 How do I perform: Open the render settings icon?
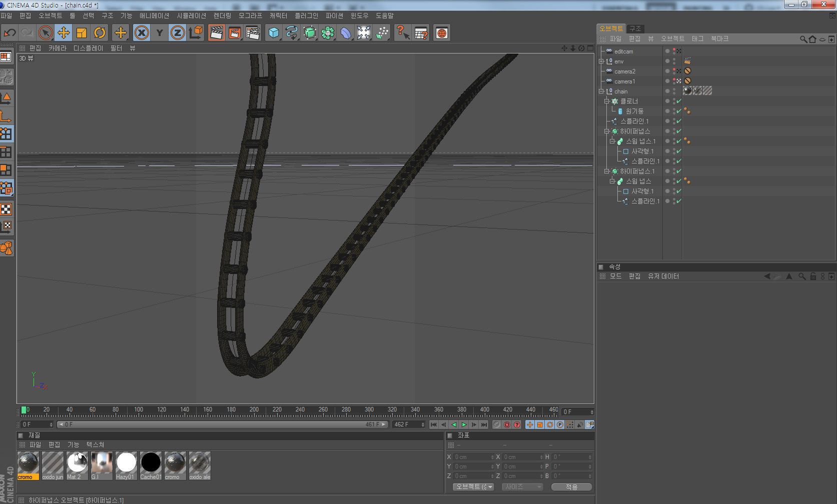[x=253, y=33]
